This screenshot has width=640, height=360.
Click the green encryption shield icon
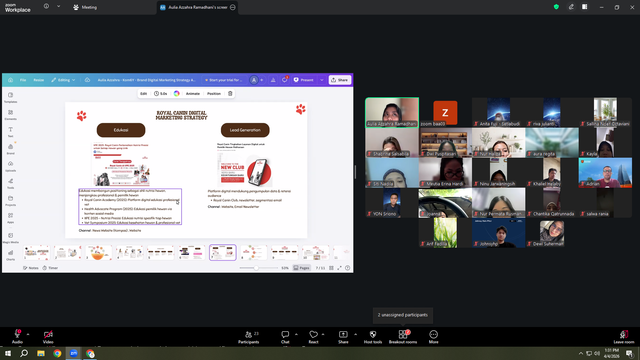pos(556,7)
